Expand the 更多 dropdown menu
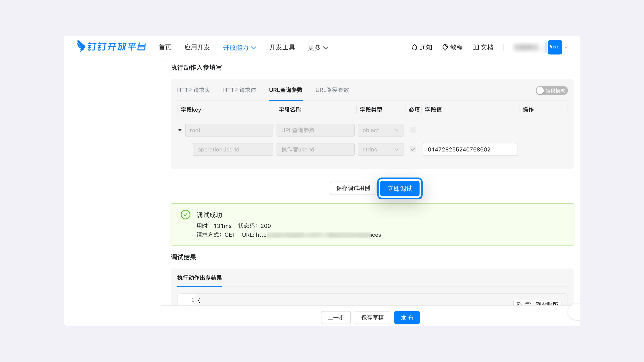 318,47
